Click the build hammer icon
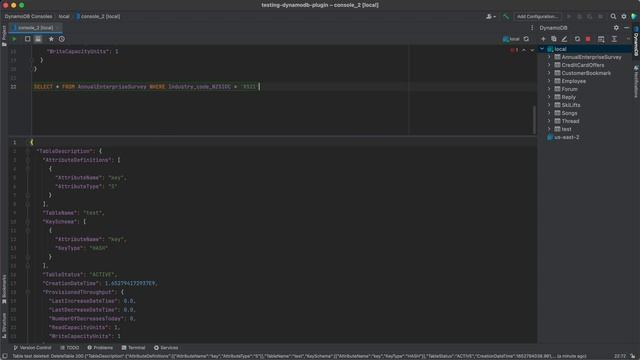This screenshot has height=360, width=640. pyautogui.click(x=506, y=16)
